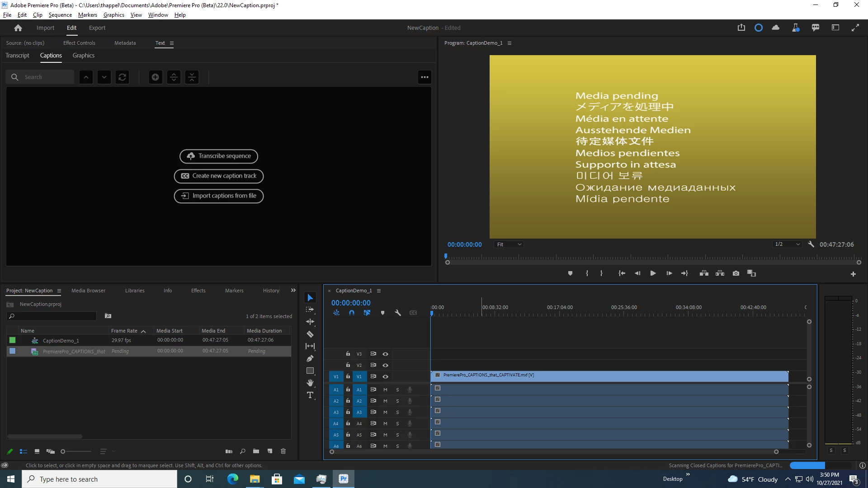Select the Pen tool in toolbar
The width and height of the screenshot is (868, 488).
click(310, 359)
